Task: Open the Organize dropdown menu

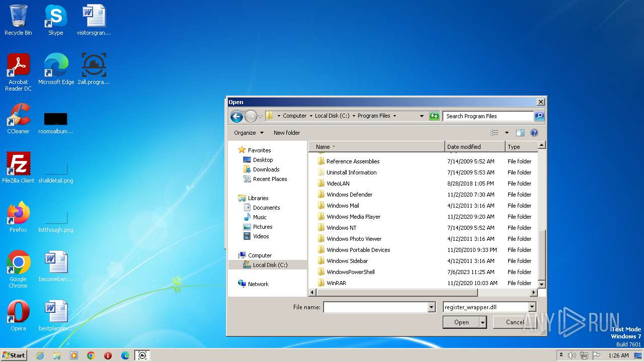Action: 249,133
